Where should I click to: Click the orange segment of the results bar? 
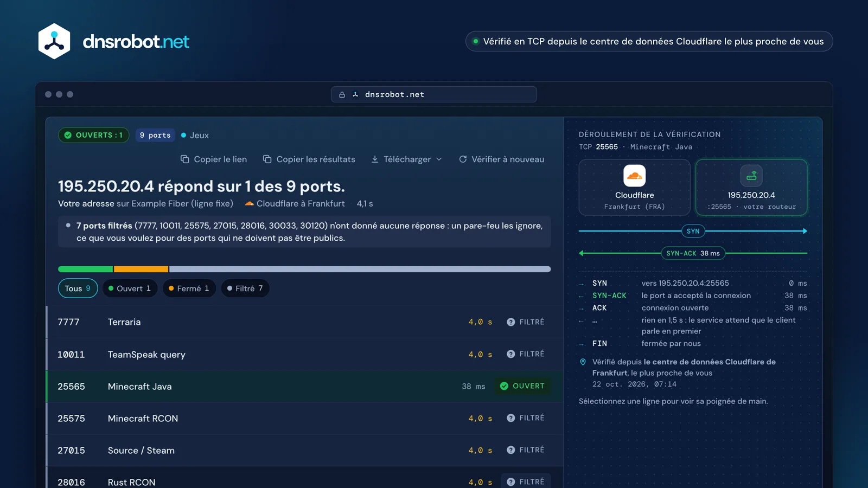[141, 269]
